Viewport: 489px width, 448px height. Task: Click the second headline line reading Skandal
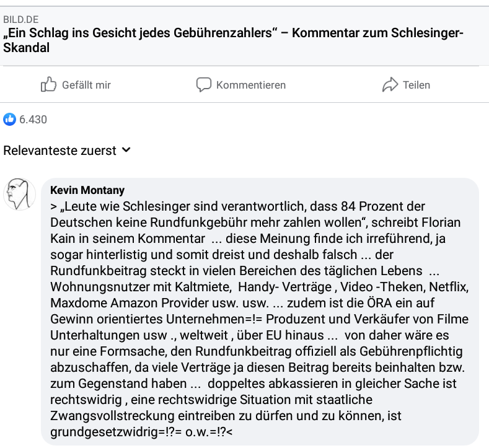tap(27, 48)
